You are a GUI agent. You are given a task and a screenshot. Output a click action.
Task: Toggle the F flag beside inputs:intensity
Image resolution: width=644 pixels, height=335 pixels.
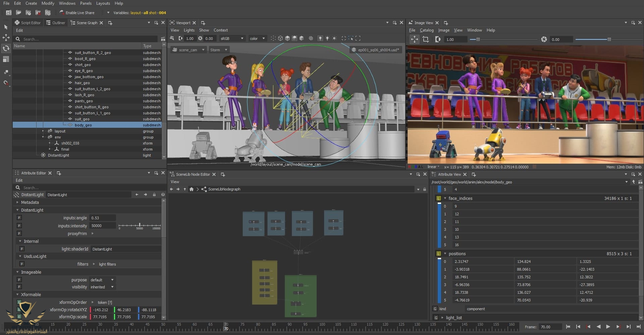19,226
